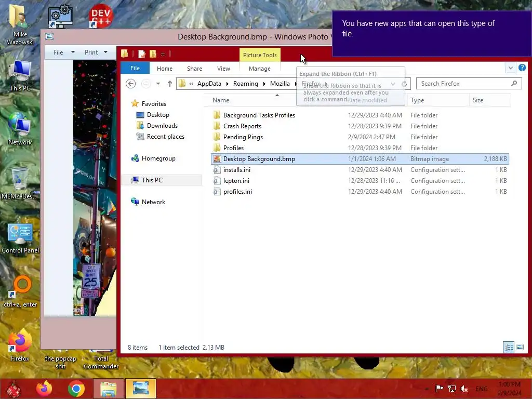Launch Chrome from the taskbar
Image resolution: width=532 pixels, height=399 pixels.
(76, 389)
